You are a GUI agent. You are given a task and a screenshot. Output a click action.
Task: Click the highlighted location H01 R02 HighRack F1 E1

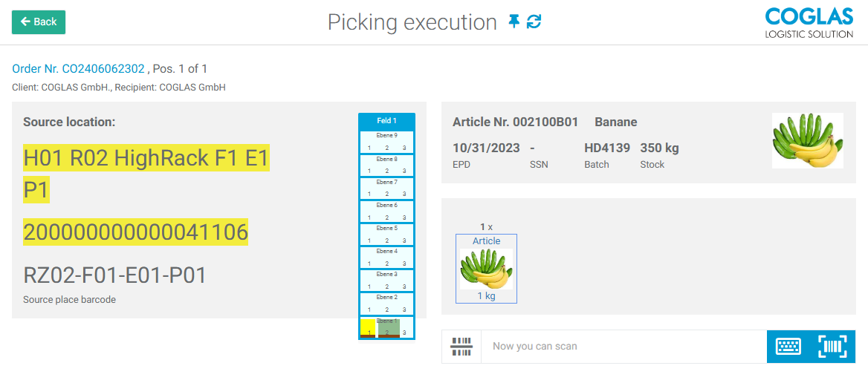coord(146,158)
